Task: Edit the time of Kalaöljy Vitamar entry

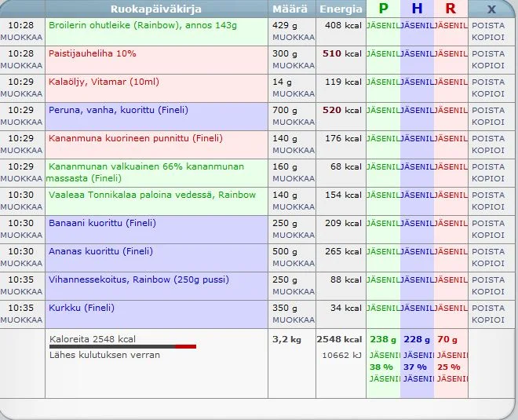Action: (21, 93)
